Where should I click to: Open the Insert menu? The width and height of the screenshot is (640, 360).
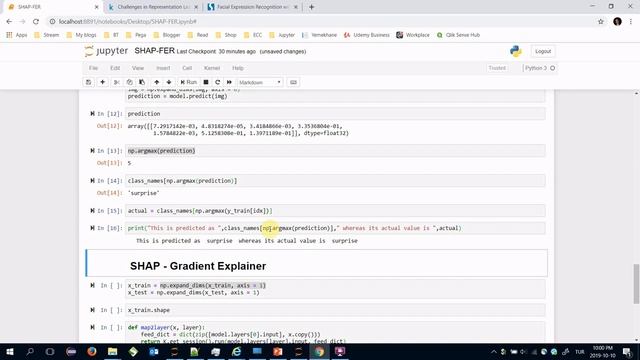(x=163, y=68)
